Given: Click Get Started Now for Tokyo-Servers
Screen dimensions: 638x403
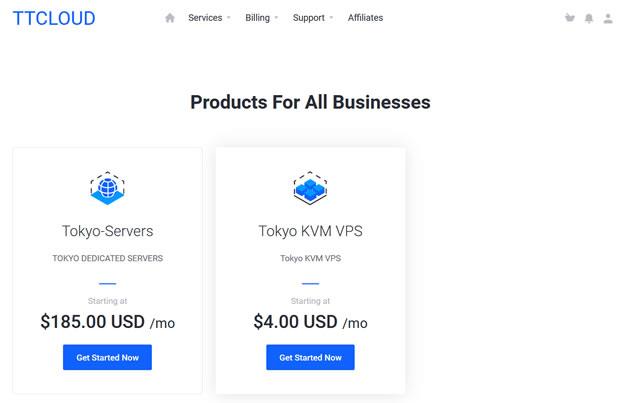Looking at the screenshot, I should (x=107, y=357).
